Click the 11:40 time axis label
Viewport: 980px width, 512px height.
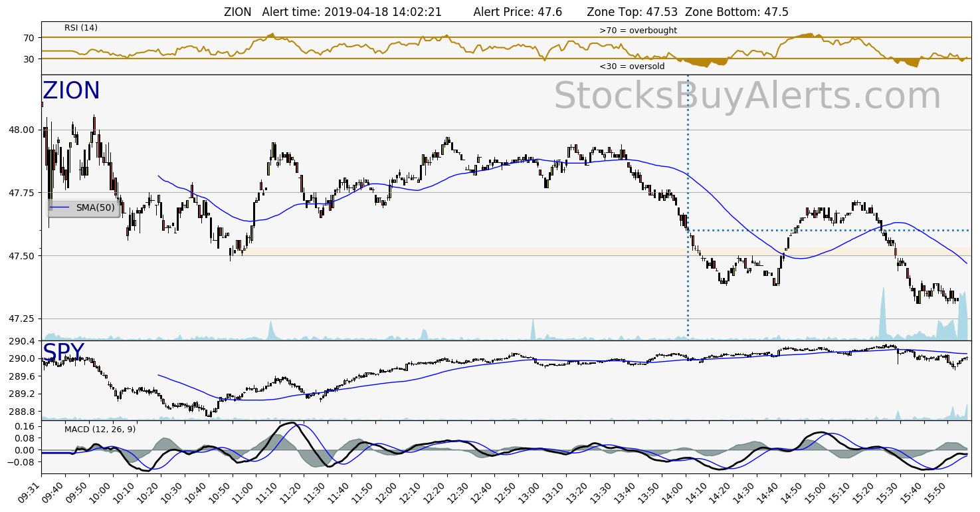pyautogui.click(x=340, y=492)
